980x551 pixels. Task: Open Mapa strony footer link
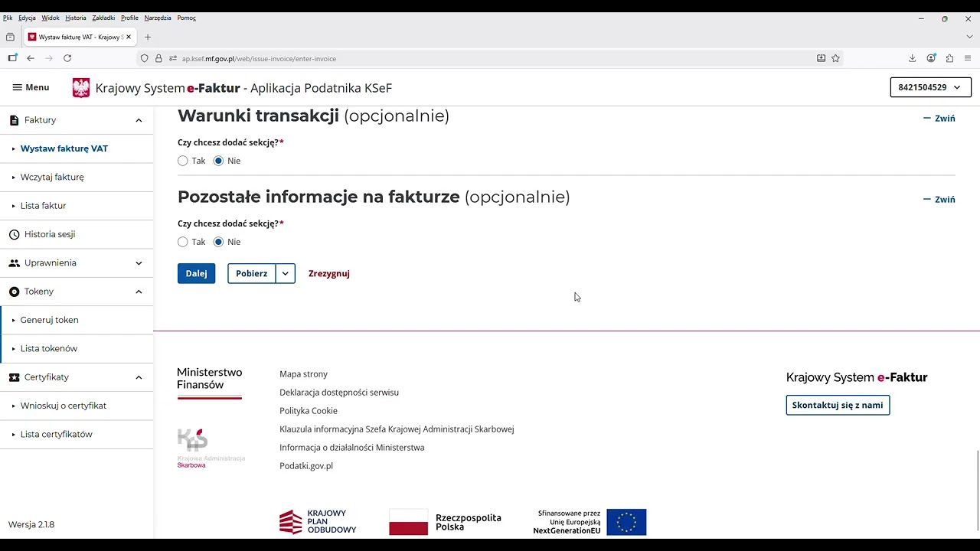pos(303,374)
